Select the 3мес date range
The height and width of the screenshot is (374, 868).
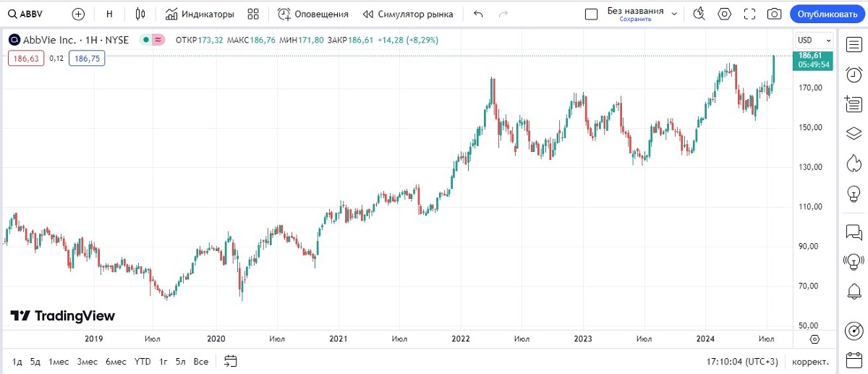point(88,360)
